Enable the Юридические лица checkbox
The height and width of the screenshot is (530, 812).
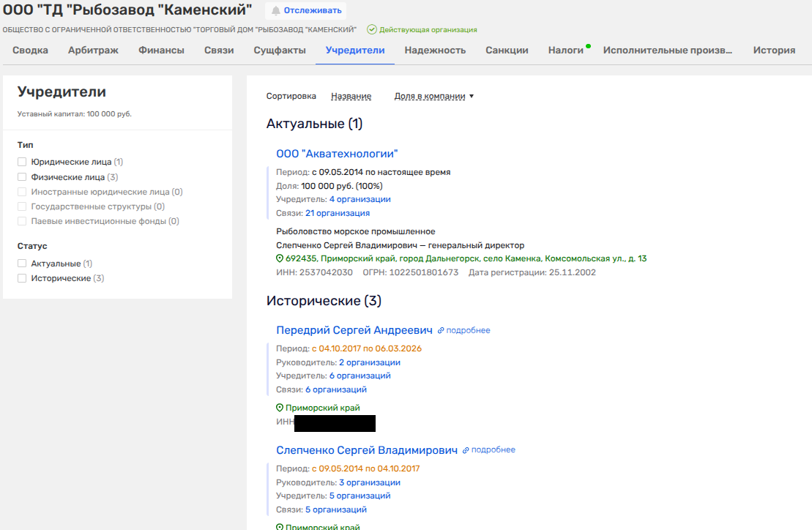pos(22,162)
